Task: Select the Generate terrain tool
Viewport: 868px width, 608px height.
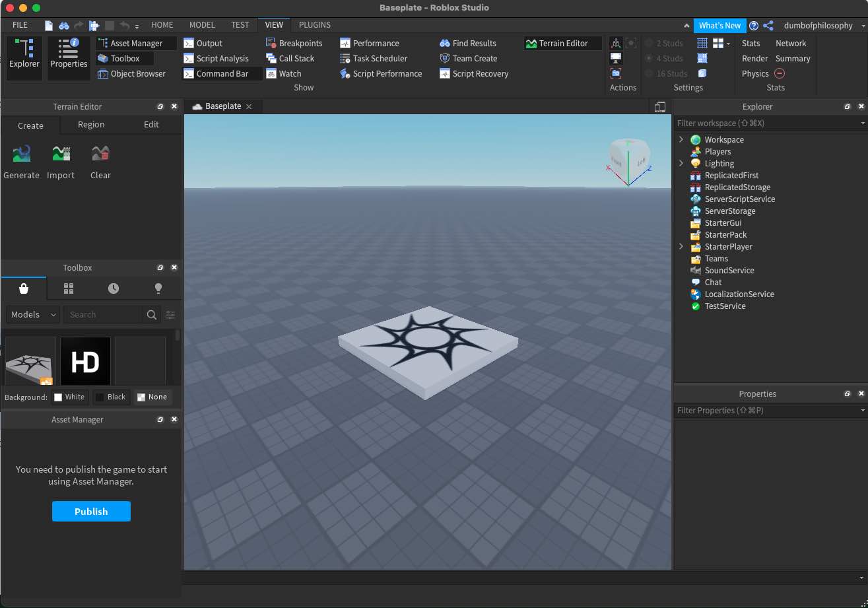Action: pos(22,162)
